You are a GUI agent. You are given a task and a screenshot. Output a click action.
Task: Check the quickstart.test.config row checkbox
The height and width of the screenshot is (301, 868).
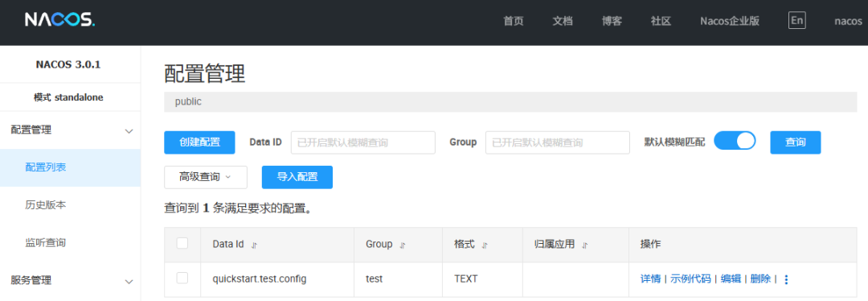tap(182, 278)
